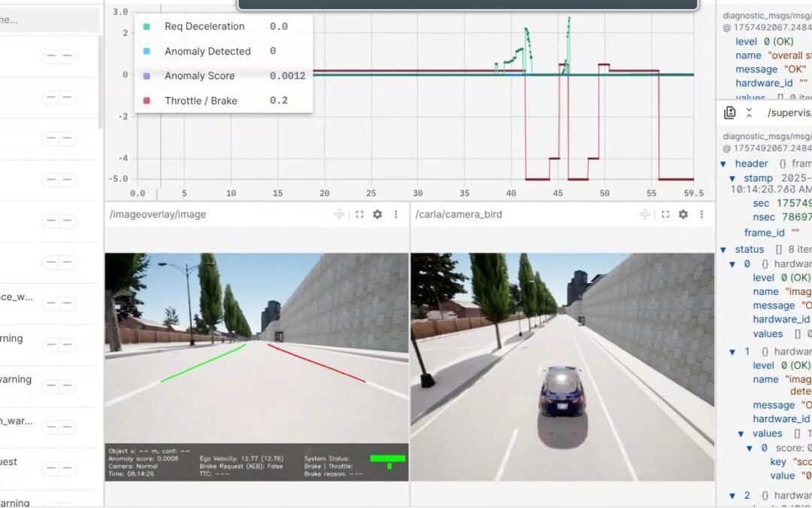Open three-dot menu of /imageoverlay/image panel

(395, 214)
